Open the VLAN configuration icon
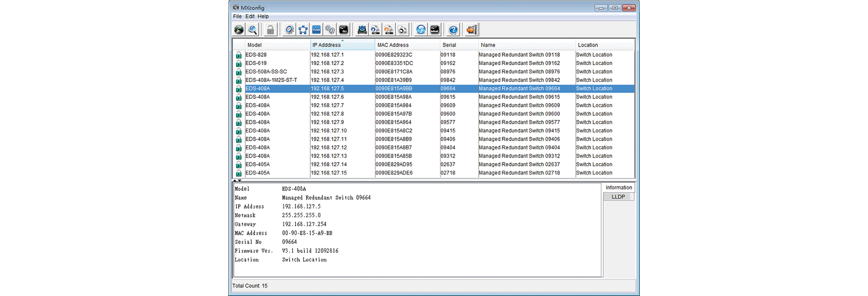 tap(316, 30)
